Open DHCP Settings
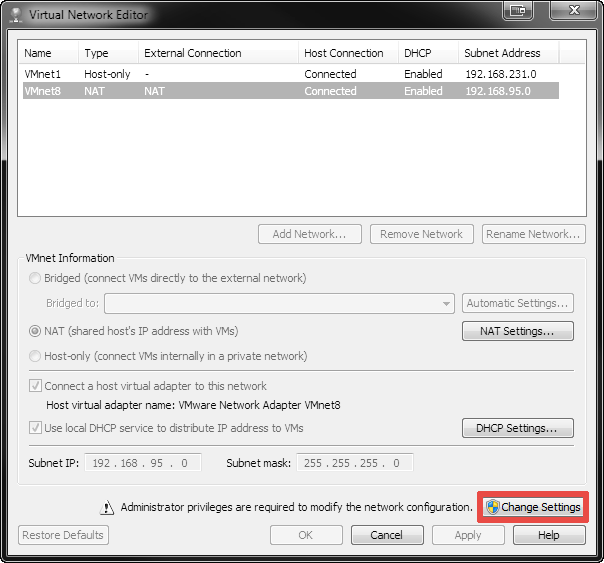This screenshot has width=604, height=563. coord(518,428)
